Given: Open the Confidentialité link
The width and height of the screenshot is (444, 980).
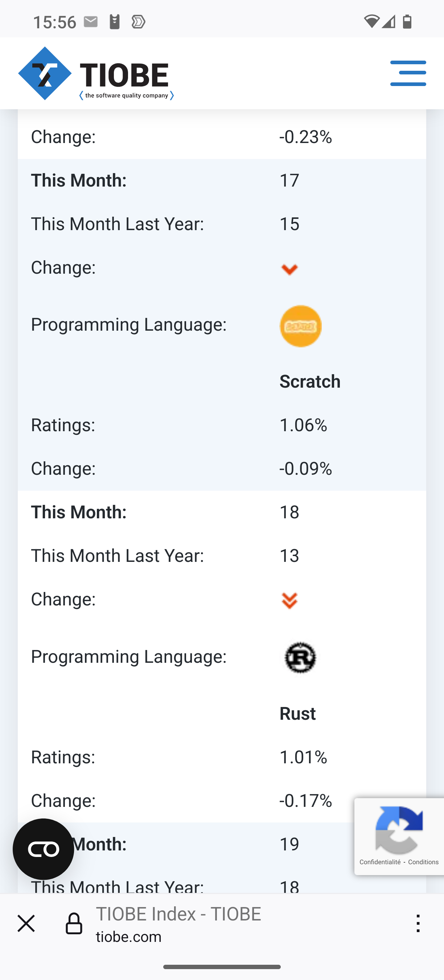Looking at the screenshot, I should pos(380,862).
